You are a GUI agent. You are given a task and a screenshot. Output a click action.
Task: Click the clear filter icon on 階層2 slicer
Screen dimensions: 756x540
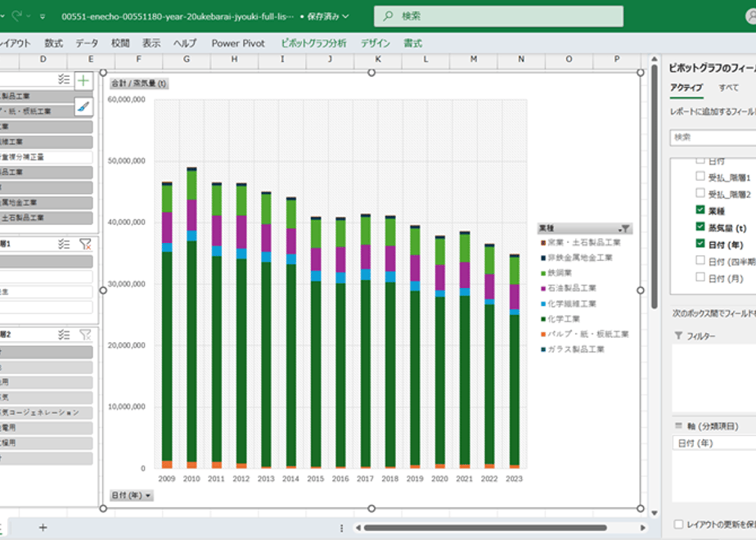(x=84, y=335)
